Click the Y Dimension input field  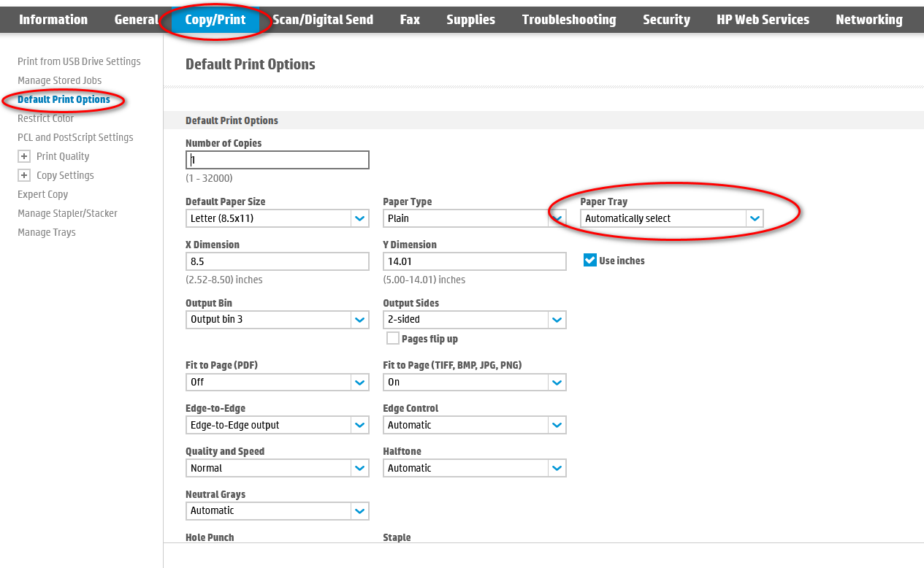(x=475, y=261)
